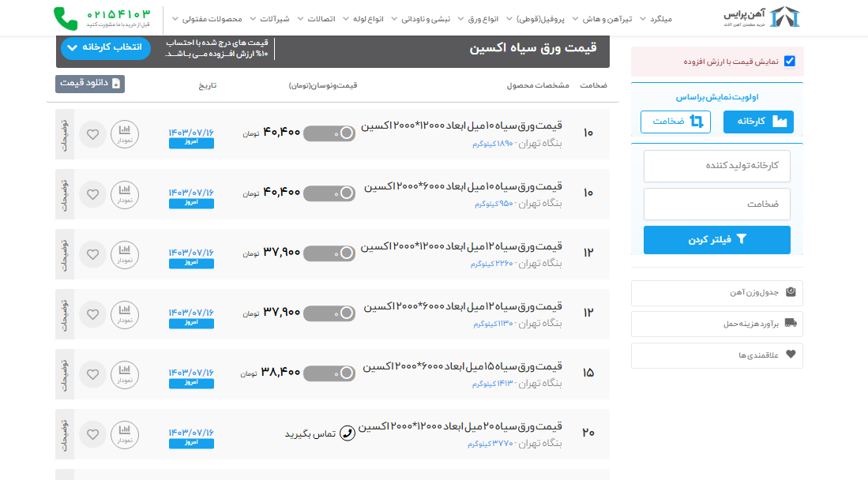Viewport: 868px width, 480px height.
Task: Open توضیحات tab of the second row
Action: tap(65, 194)
